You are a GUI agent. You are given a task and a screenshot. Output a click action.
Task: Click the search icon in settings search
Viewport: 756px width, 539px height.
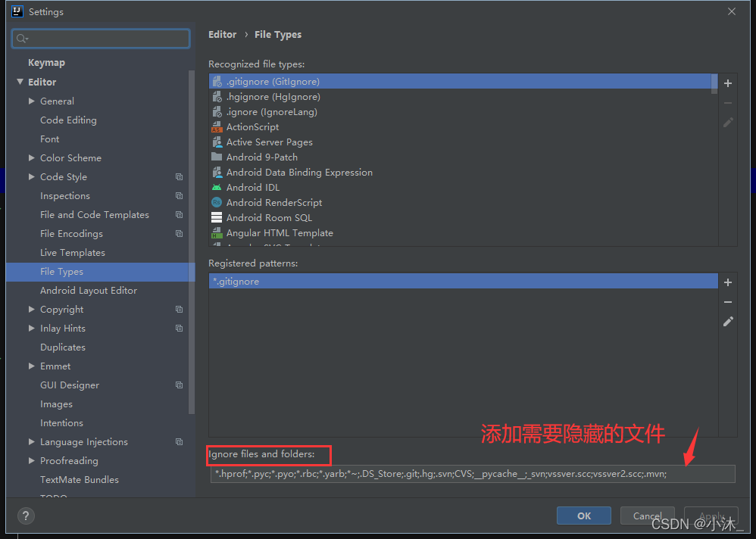pos(22,39)
